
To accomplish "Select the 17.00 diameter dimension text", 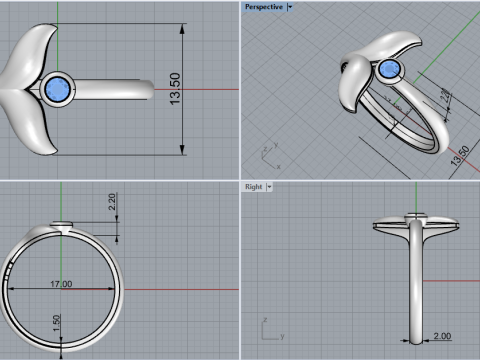I will pyautogui.click(x=61, y=284).
